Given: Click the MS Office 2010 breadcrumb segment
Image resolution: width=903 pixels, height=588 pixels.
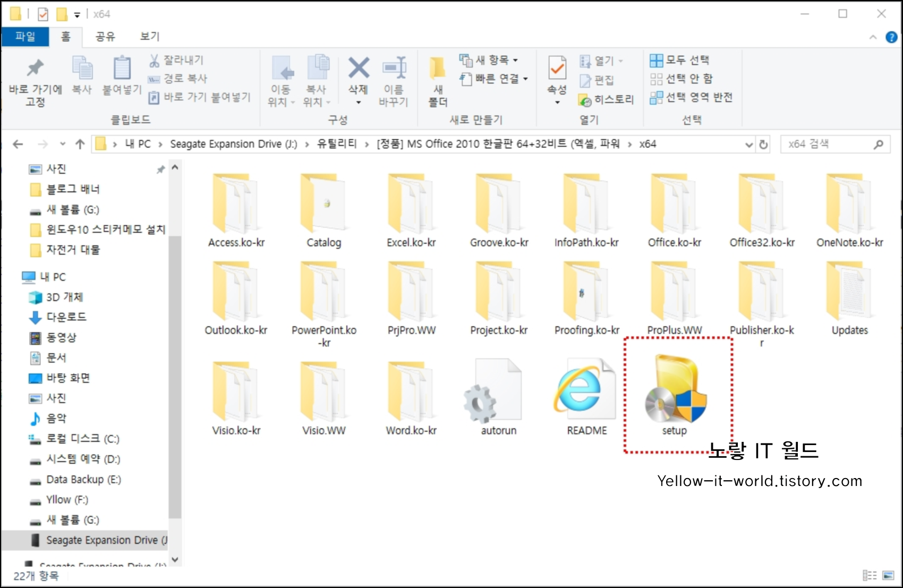Looking at the screenshot, I should tap(498, 144).
